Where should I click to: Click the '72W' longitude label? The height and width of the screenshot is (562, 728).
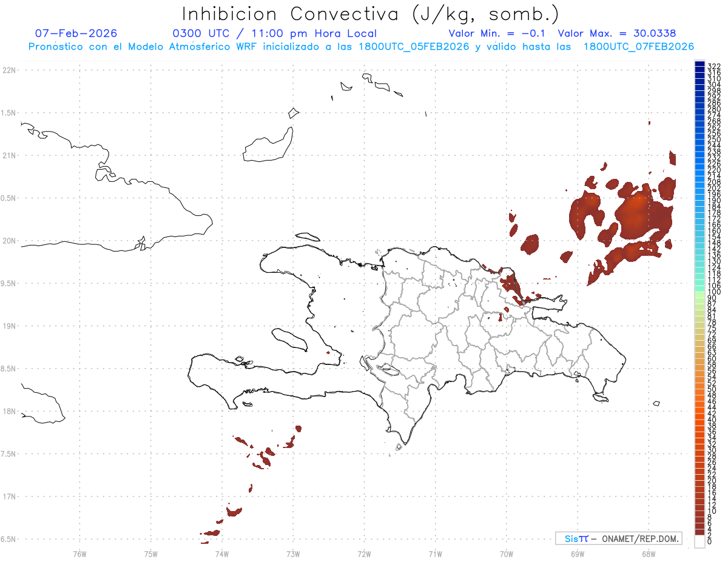(364, 553)
